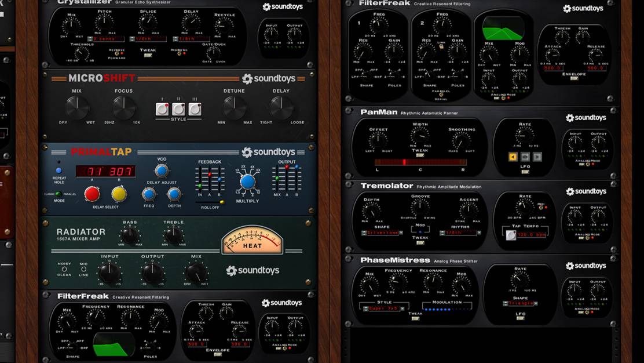Click the PhaseMistress Modulation LED bar
The image size is (644, 363).
[447, 309]
